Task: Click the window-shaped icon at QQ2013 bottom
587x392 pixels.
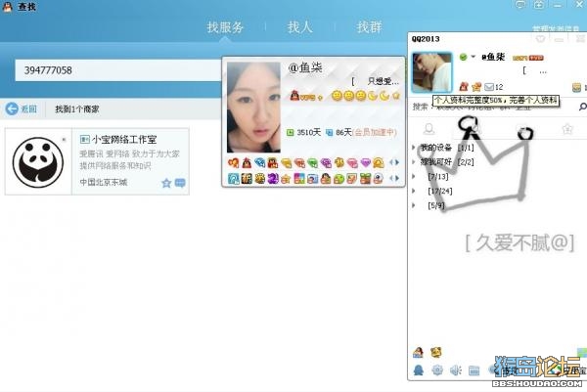Action: (474, 370)
